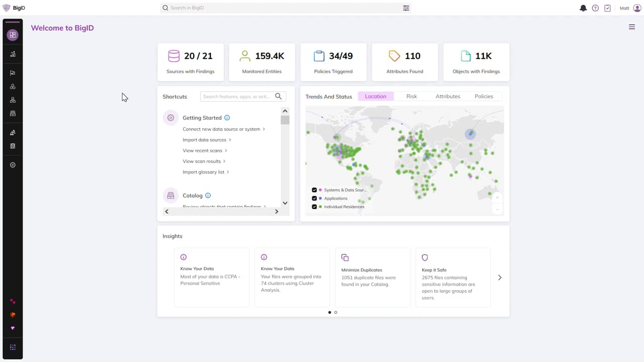
Task: Open the Monitored Entities card
Action: point(262,62)
